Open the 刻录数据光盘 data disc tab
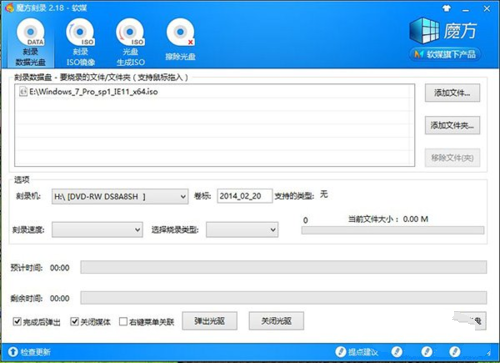 (x=30, y=42)
